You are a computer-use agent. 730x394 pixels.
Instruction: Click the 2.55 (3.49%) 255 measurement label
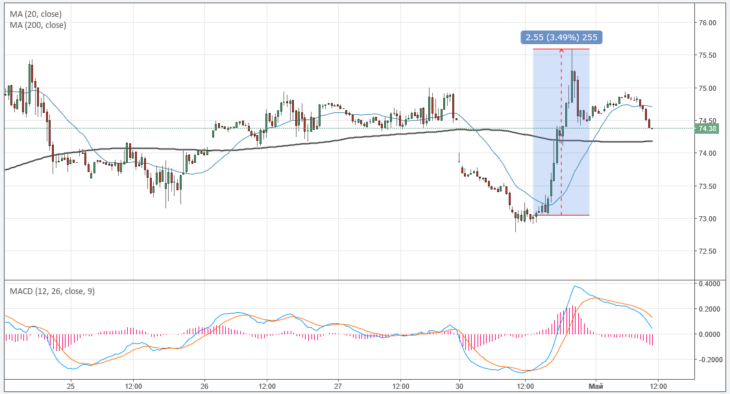pyautogui.click(x=561, y=37)
